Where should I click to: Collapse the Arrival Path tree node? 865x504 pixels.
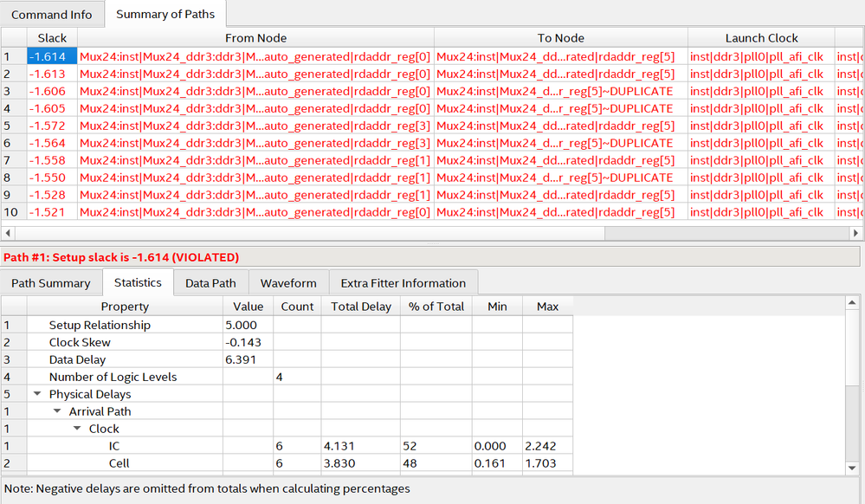pyautogui.click(x=57, y=411)
